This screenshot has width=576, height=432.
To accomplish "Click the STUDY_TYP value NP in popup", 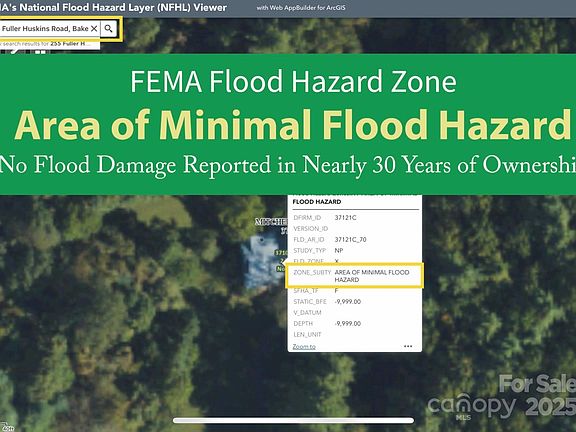I will (339, 251).
